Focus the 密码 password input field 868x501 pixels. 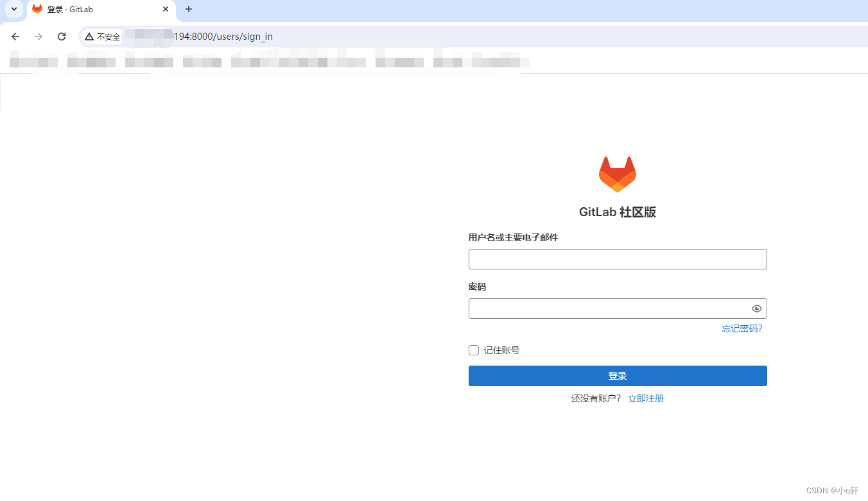(x=618, y=309)
